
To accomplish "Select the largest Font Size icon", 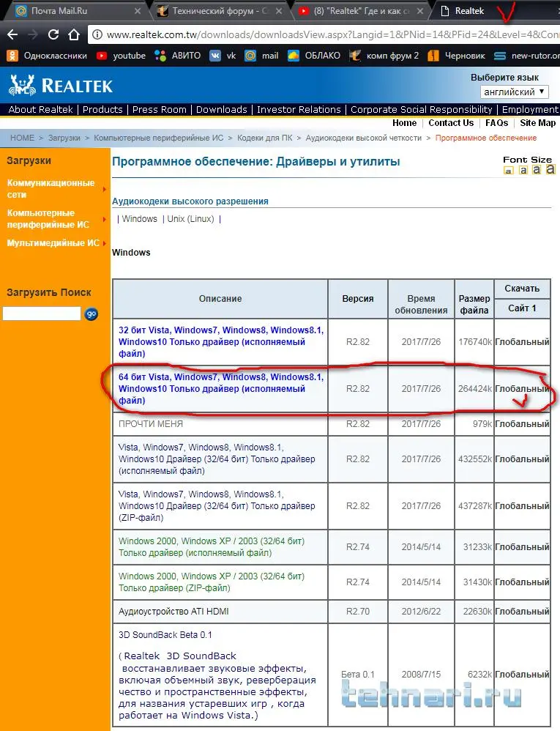I will (x=550, y=168).
